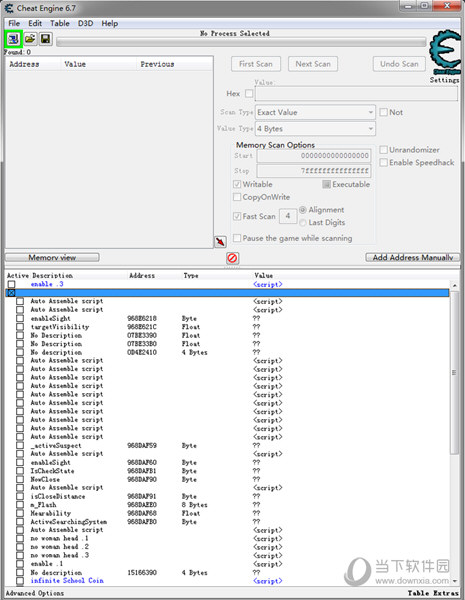The height and width of the screenshot is (600, 465).
Task: Open Table Extras
Action: (x=433, y=593)
